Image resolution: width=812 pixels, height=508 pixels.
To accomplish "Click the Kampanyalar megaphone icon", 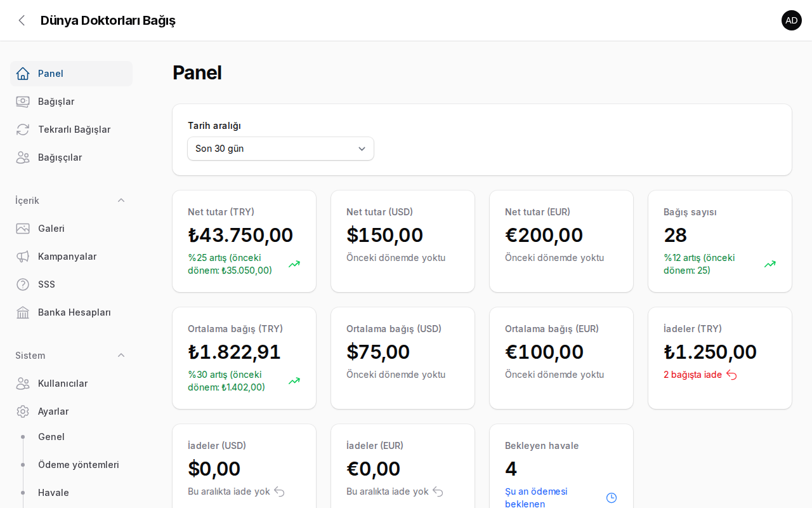I will point(23,257).
